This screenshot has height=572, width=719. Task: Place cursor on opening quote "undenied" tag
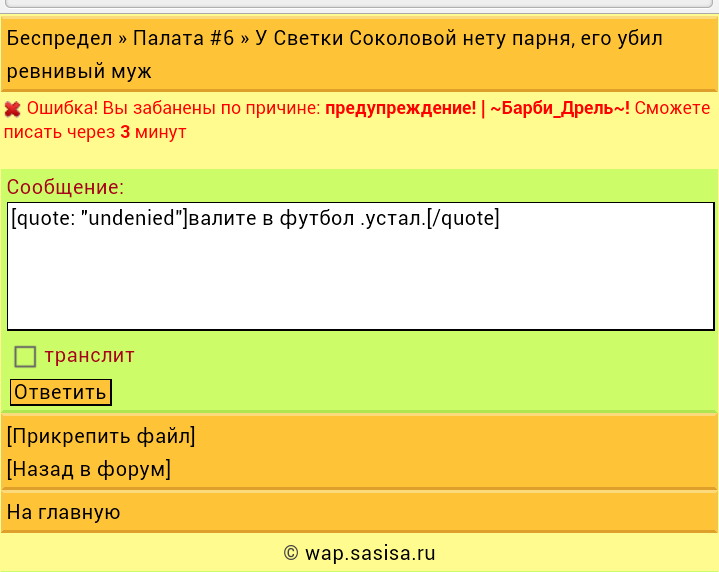(x=99, y=218)
